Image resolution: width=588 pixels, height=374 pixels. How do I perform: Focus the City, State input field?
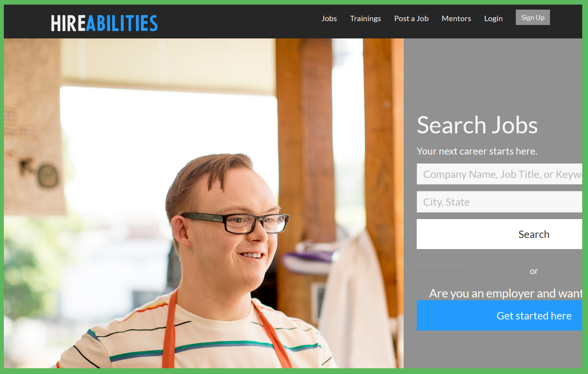[x=499, y=202]
